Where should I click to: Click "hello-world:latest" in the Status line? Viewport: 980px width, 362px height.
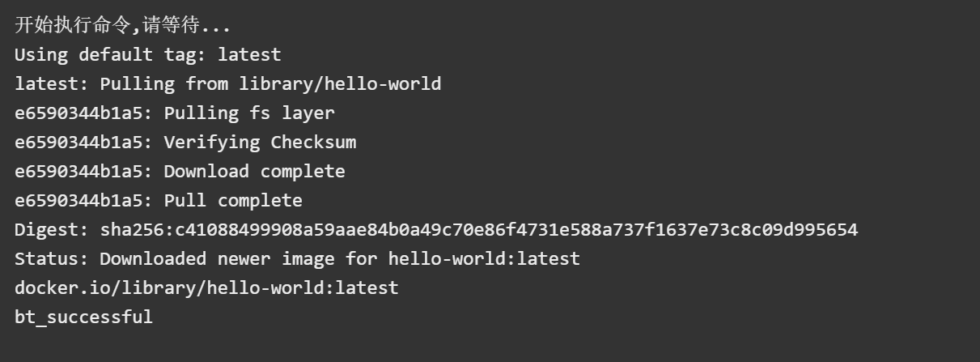pos(484,259)
